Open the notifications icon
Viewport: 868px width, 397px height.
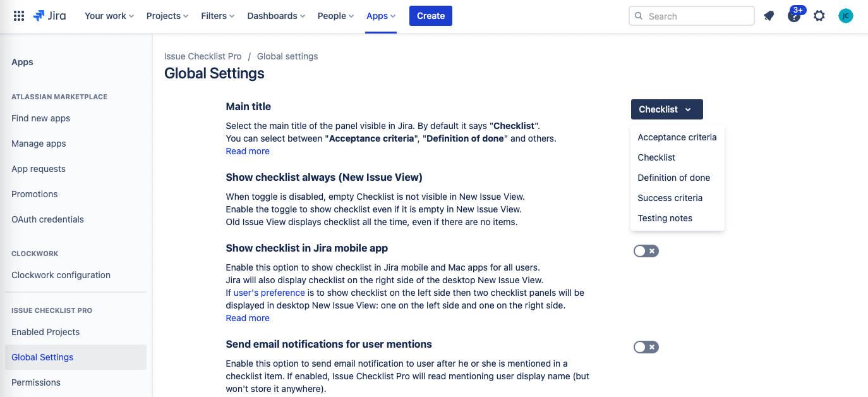coord(769,16)
